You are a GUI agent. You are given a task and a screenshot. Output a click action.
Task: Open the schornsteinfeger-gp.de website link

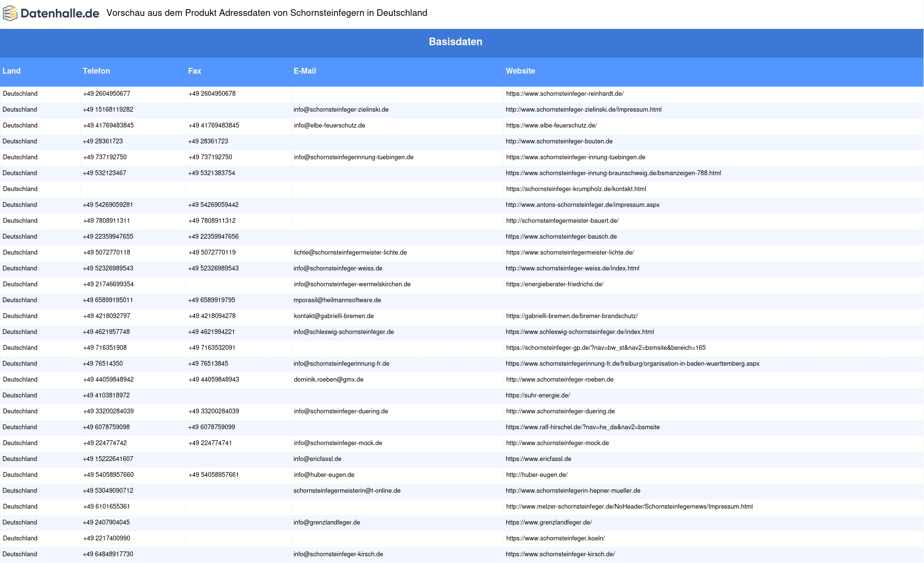606,348
